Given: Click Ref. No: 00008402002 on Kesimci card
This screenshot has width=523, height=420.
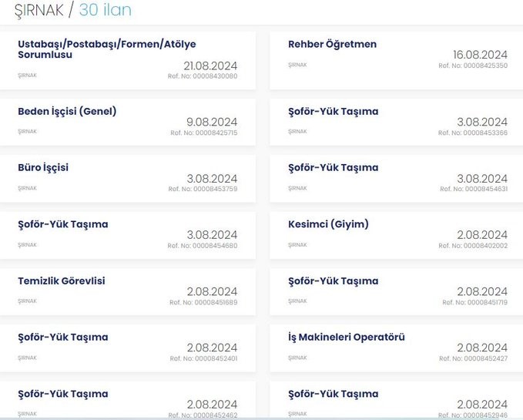Looking at the screenshot, I should (x=473, y=246).
